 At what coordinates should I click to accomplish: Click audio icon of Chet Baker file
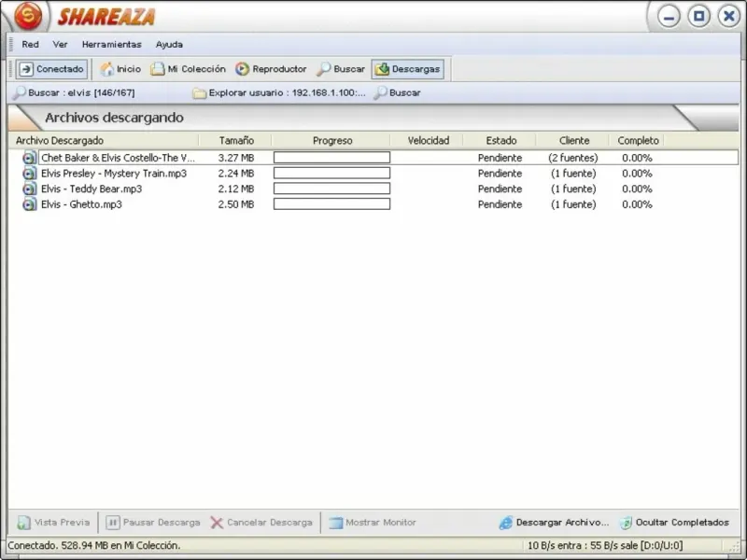coord(29,158)
